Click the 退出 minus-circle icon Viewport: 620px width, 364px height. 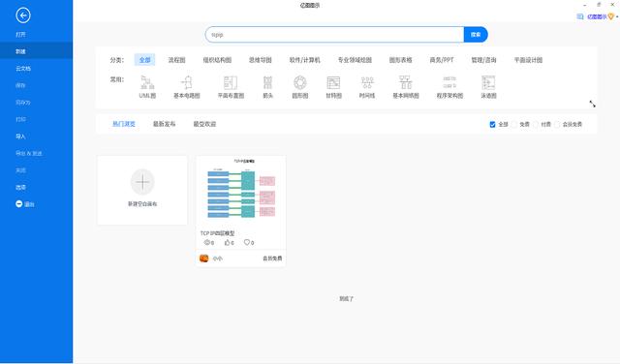18,204
